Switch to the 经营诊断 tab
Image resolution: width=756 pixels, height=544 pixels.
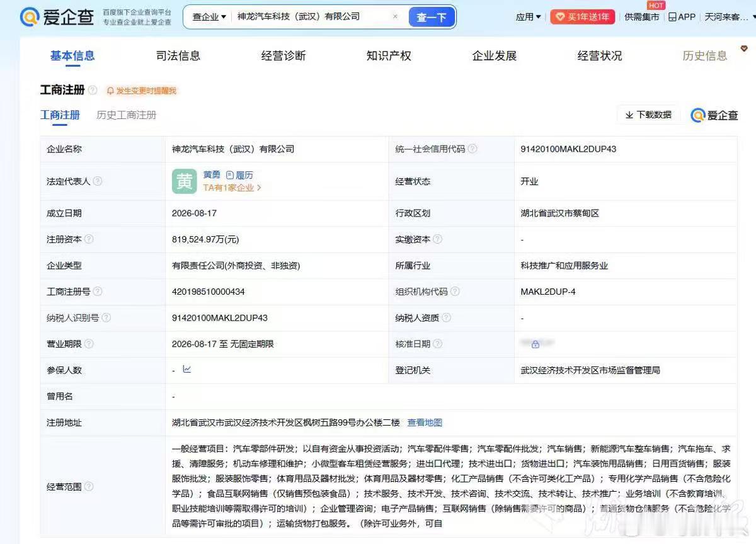coord(283,55)
